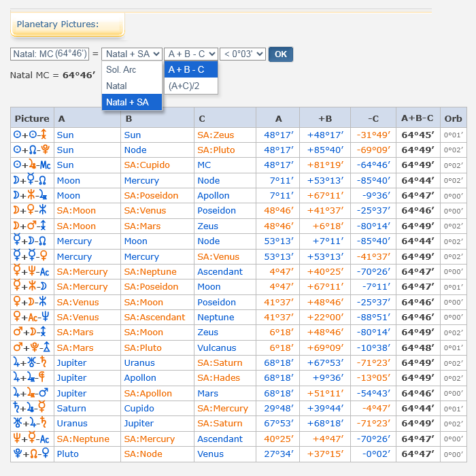
Task: Click SA Venus+Moon-Poseidon picture glyph
Action: [x=30, y=302]
